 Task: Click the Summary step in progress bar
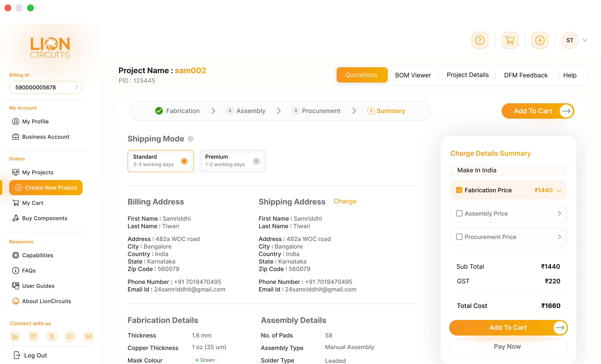(390, 111)
